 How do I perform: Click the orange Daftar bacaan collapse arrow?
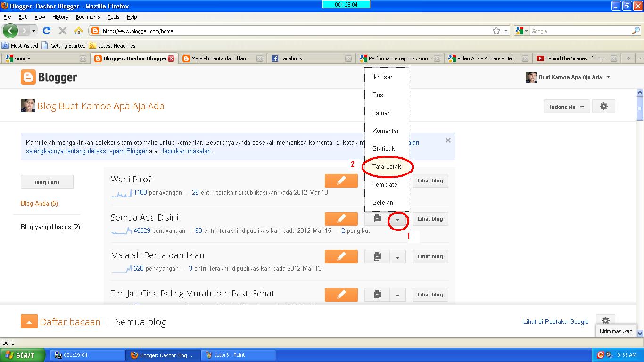click(x=29, y=322)
